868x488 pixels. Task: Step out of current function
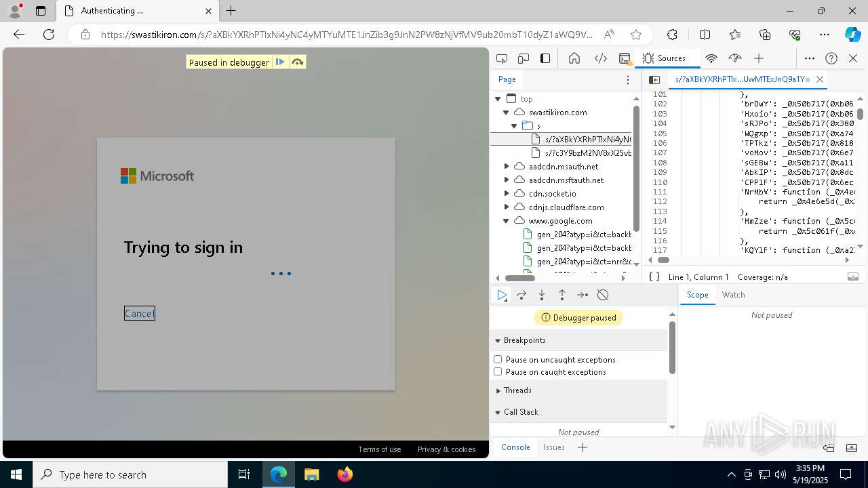pos(562,295)
